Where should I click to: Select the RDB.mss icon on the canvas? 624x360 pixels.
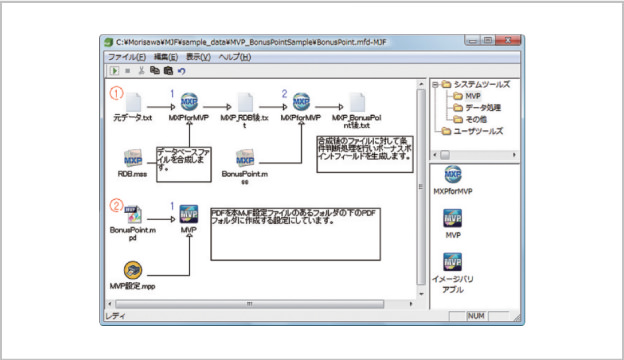(133, 158)
